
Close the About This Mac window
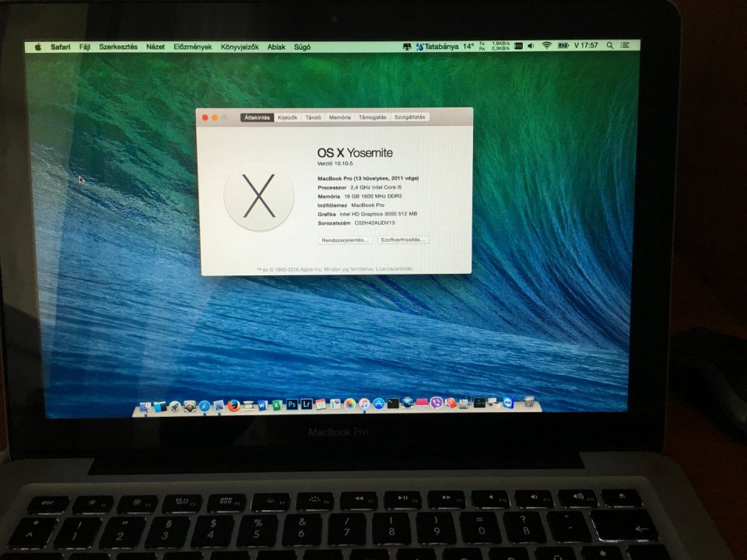click(205, 117)
